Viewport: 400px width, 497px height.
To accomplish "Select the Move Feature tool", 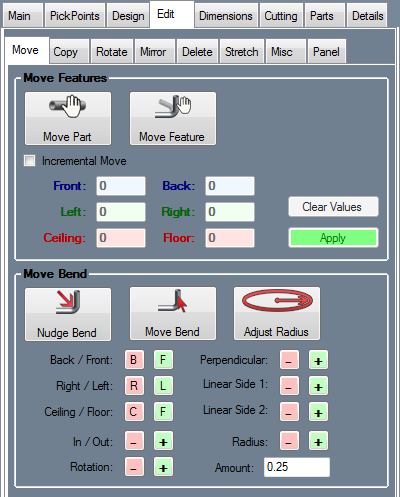I will click(x=173, y=119).
